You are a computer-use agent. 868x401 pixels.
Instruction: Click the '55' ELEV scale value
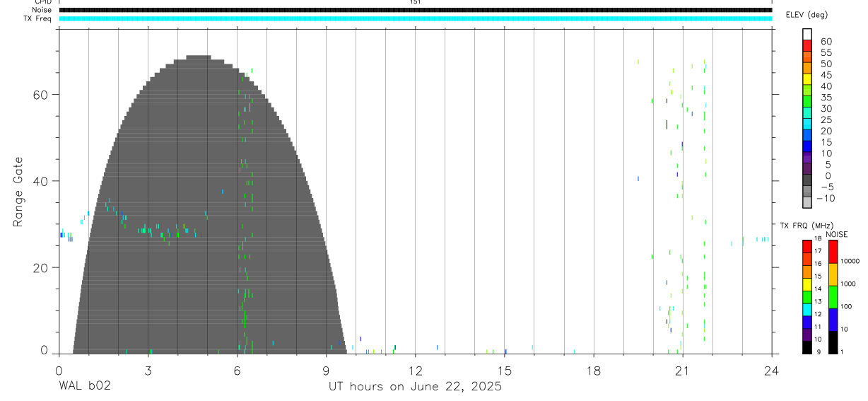(826, 52)
